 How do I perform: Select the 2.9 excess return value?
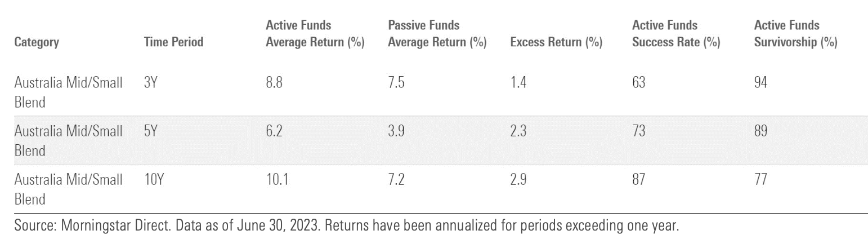pyautogui.click(x=518, y=180)
